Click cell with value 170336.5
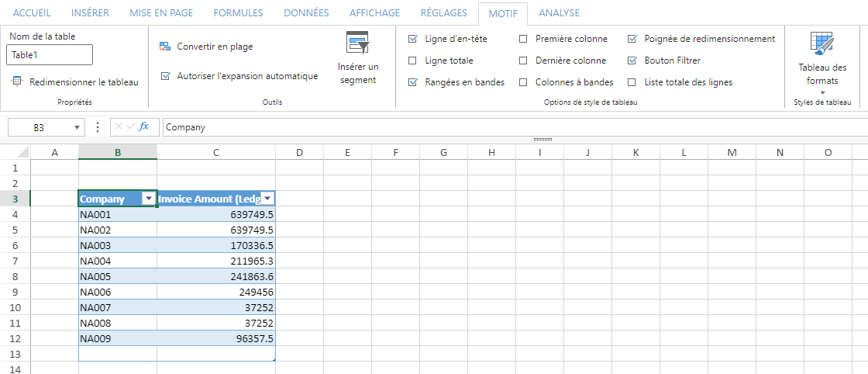This screenshot has height=374, width=868. [x=216, y=245]
